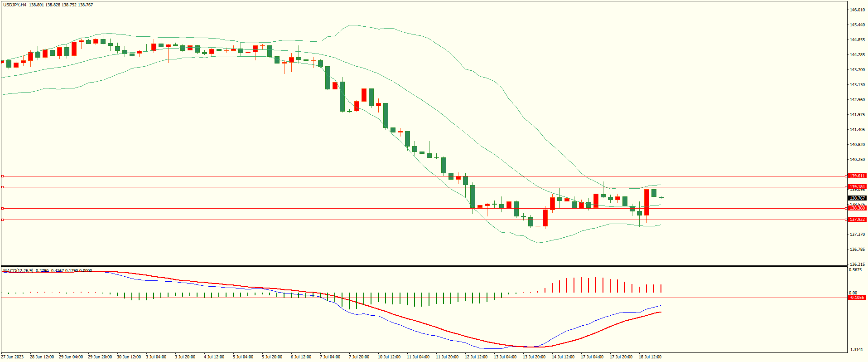Screen dimensions: 868x362
Task: Select the 139.611 red price level tag
Action: pos(857,176)
